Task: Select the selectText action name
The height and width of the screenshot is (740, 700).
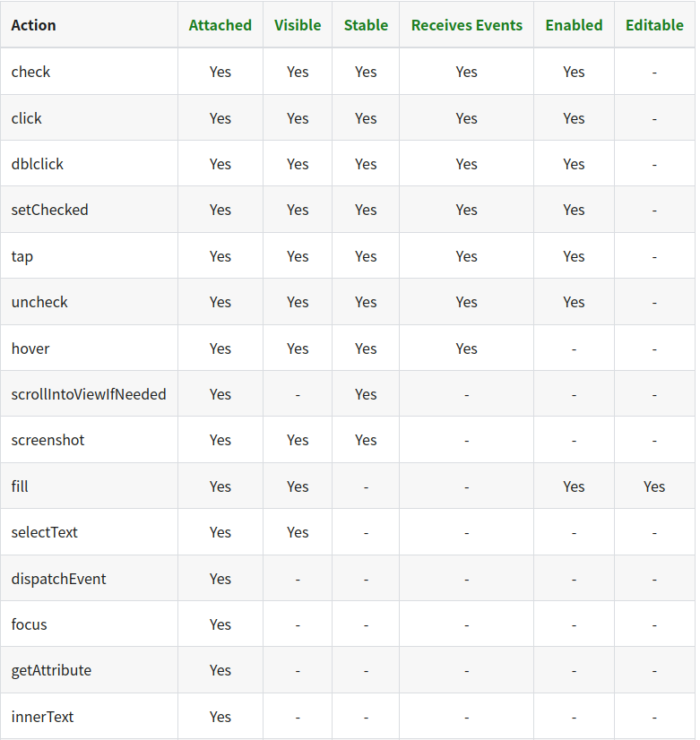Action: pyautogui.click(x=45, y=532)
